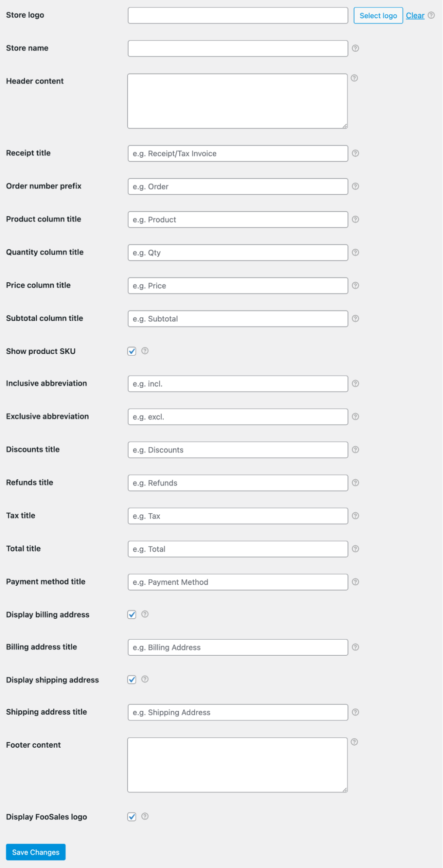Click the Header content text area
443x868 pixels.
click(237, 100)
